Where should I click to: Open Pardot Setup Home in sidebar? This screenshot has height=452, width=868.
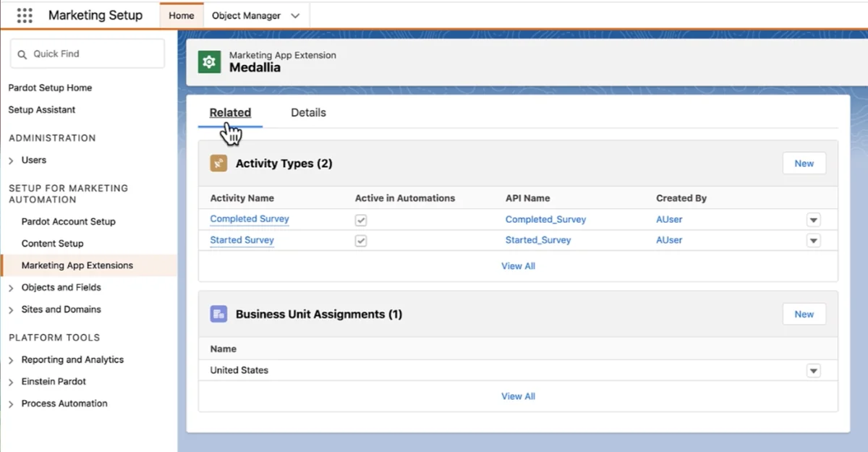(x=50, y=88)
